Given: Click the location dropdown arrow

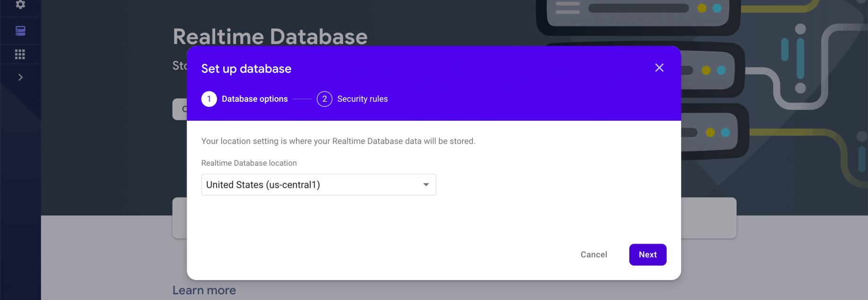Looking at the screenshot, I should pyautogui.click(x=426, y=185).
